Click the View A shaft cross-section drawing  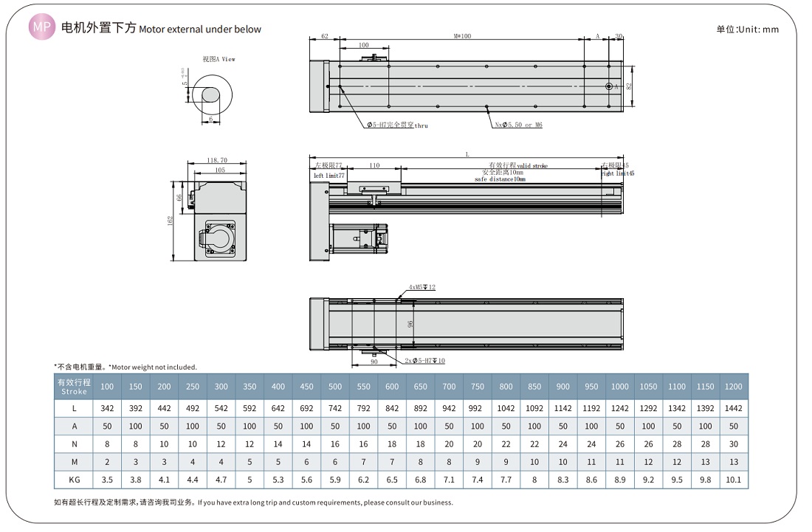(x=212, y=96)
